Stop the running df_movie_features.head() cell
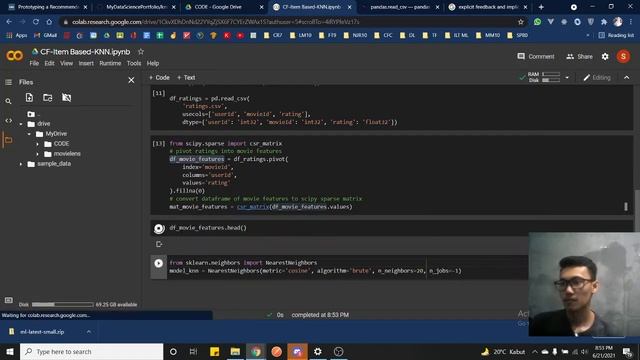 pyautogui.click(x=159, y=229)
